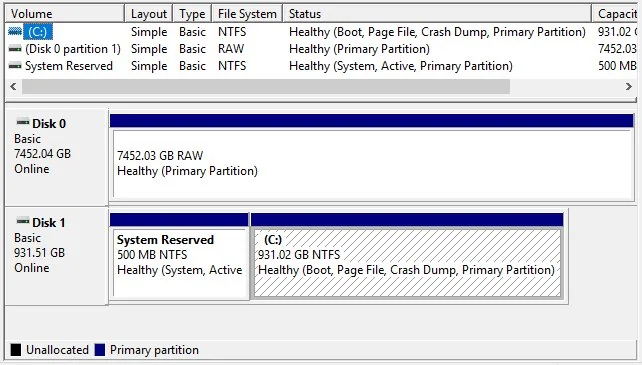Image resolution: width=642 pixels, height=365 pixels.
Task: Click the left arrow of horizontal scrollbar
Action: (x=14, y=86)
